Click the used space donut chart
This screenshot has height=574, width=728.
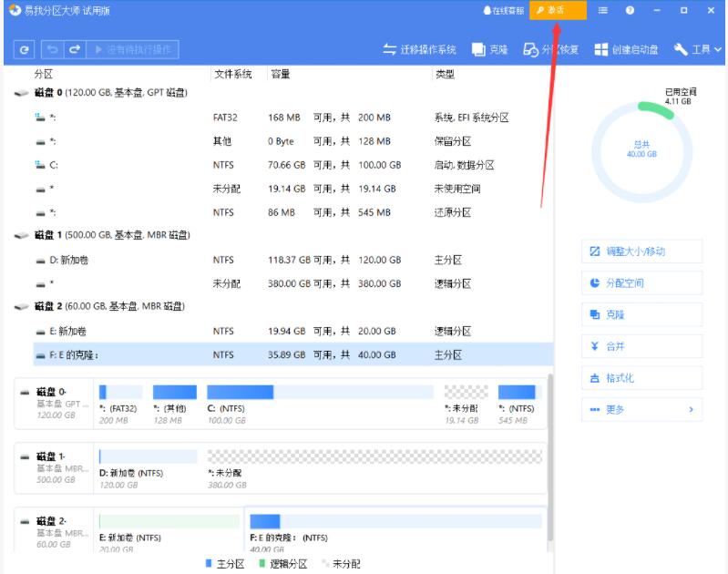(641, 152)
